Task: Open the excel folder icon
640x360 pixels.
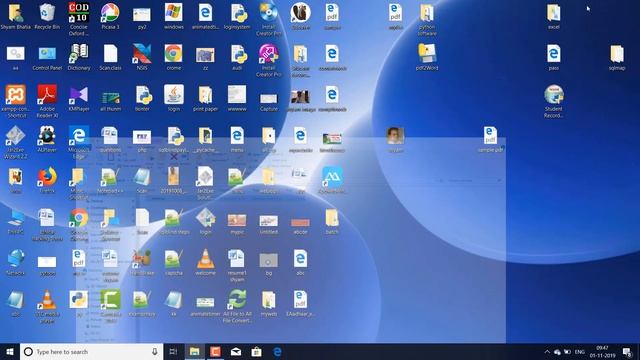Action: point(553,16)
